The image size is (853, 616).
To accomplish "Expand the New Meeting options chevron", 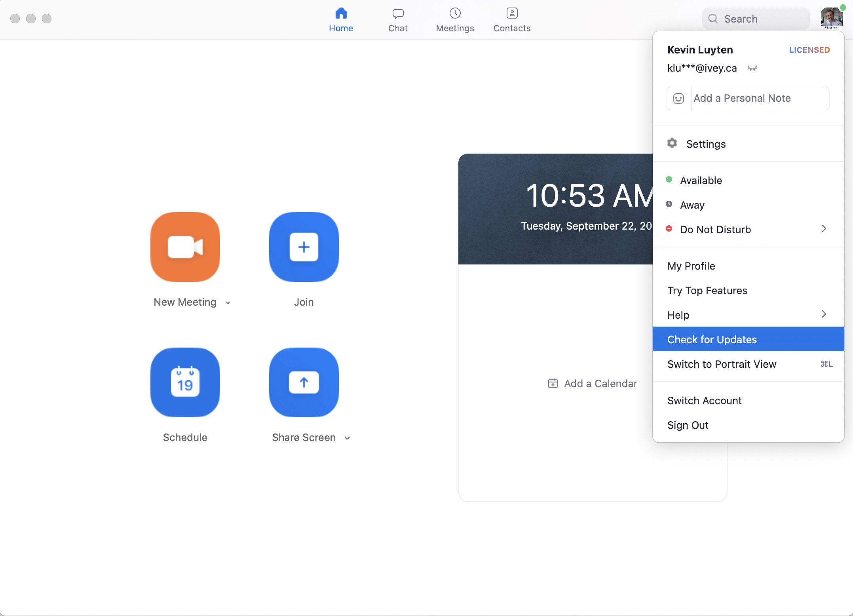I will (x=228, y=302).
